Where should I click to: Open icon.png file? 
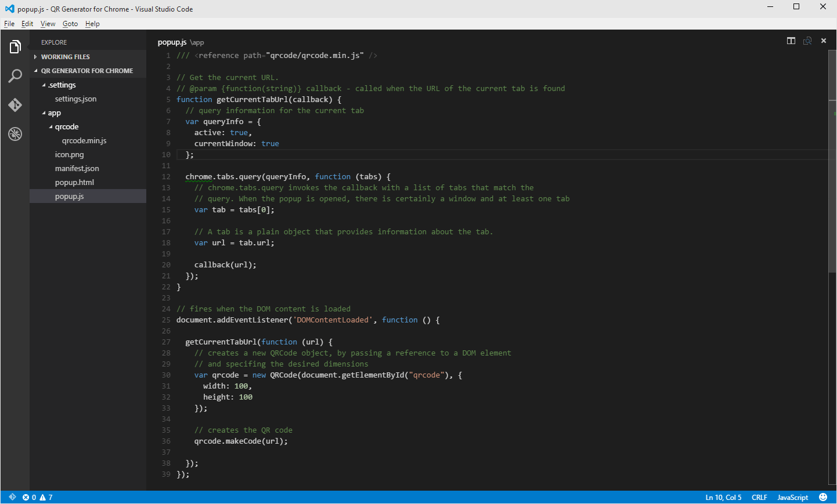88,154
